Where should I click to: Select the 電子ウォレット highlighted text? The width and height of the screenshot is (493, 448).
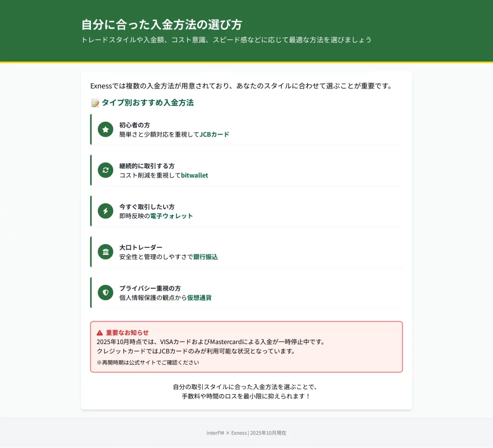171,216
